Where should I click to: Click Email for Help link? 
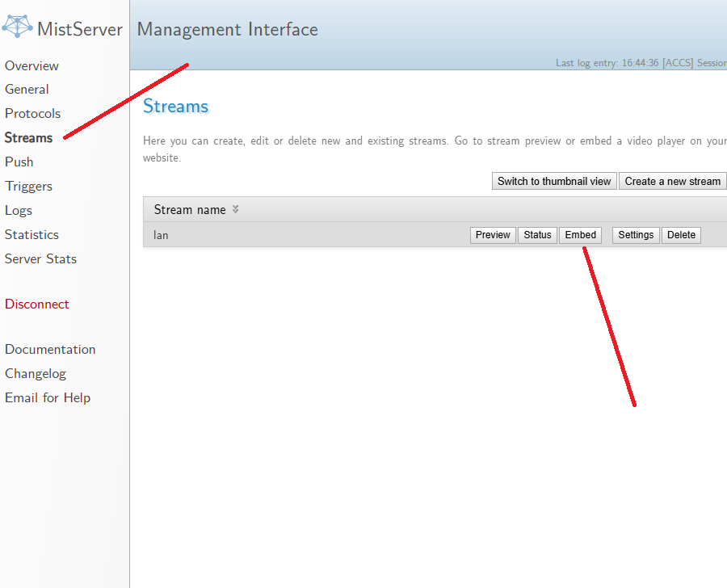point(48,398)
